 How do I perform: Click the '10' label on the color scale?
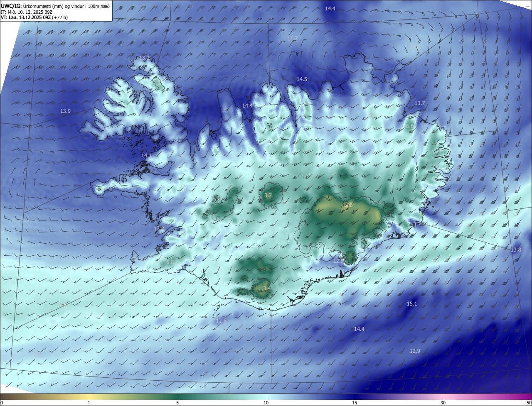[x=266, y=403]
